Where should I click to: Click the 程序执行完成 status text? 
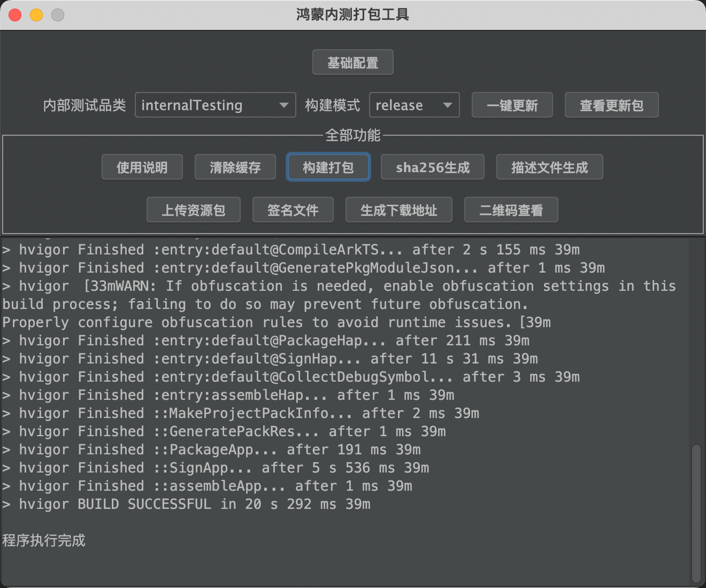44,540
